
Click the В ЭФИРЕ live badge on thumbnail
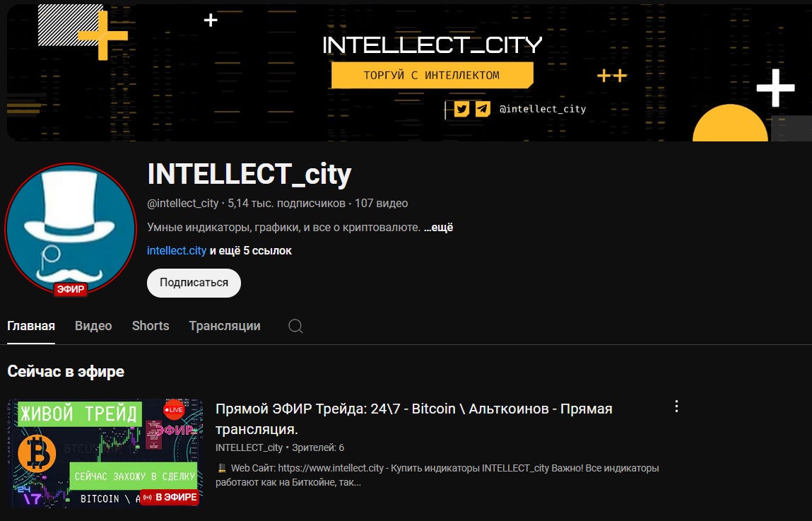[170, 497]
